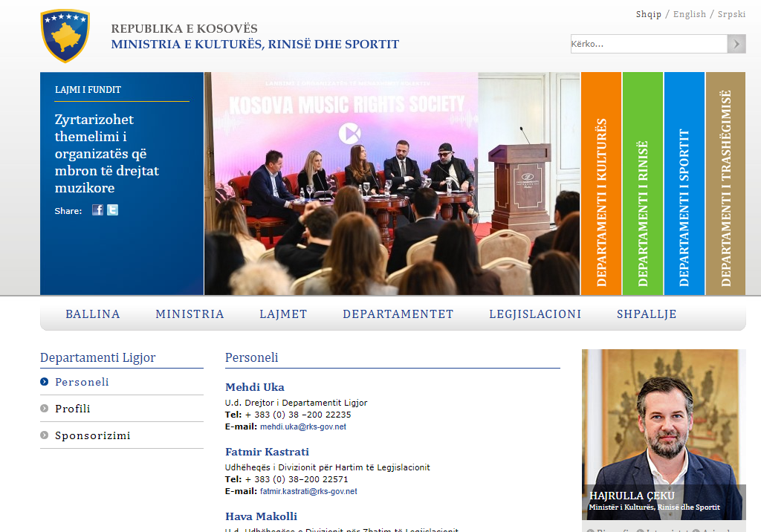Switch language to Srpski

tap(731, 14)
